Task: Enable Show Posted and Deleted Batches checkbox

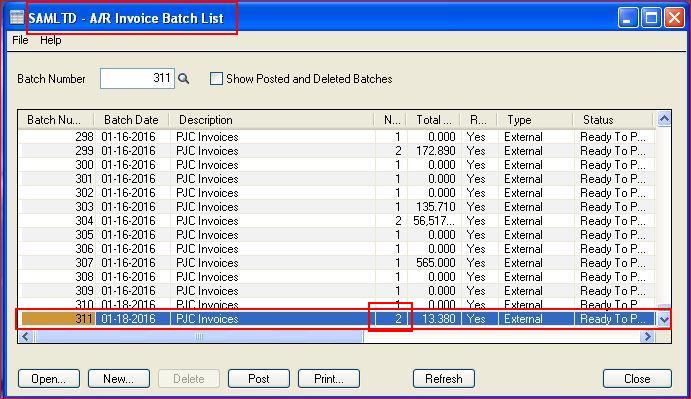Action: pos(216,79)
